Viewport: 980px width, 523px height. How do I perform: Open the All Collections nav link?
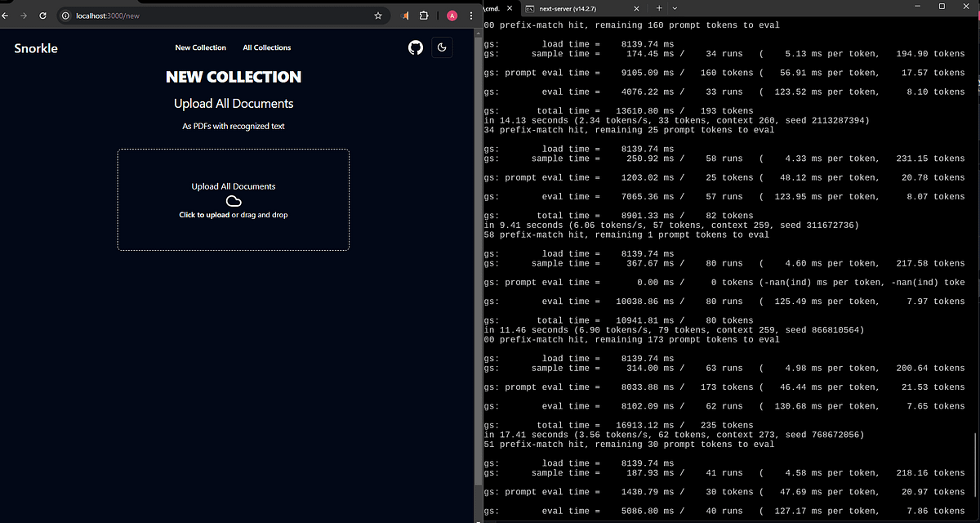266,47
